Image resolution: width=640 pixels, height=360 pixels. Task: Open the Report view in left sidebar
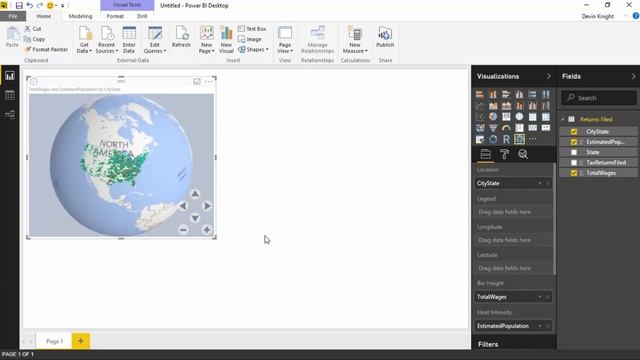10,76
